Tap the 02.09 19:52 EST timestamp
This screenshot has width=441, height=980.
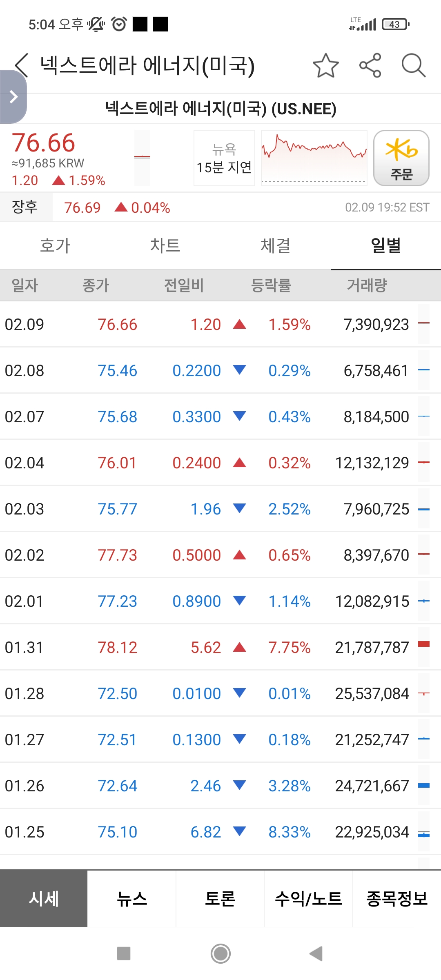[387, 207]
